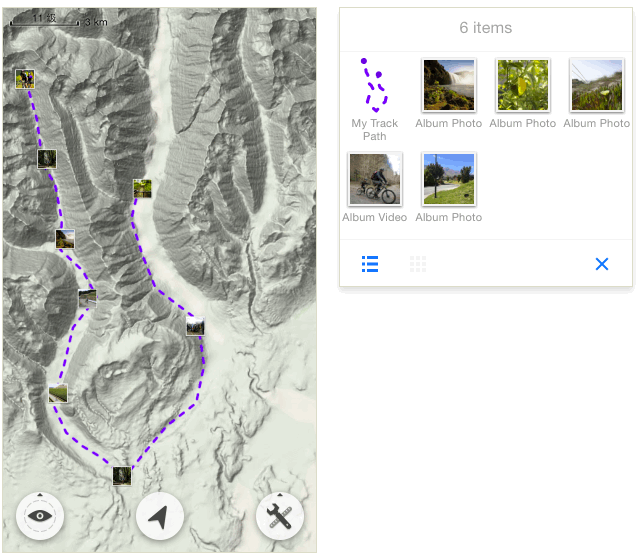Tap the location arrow navigation button

159,517
